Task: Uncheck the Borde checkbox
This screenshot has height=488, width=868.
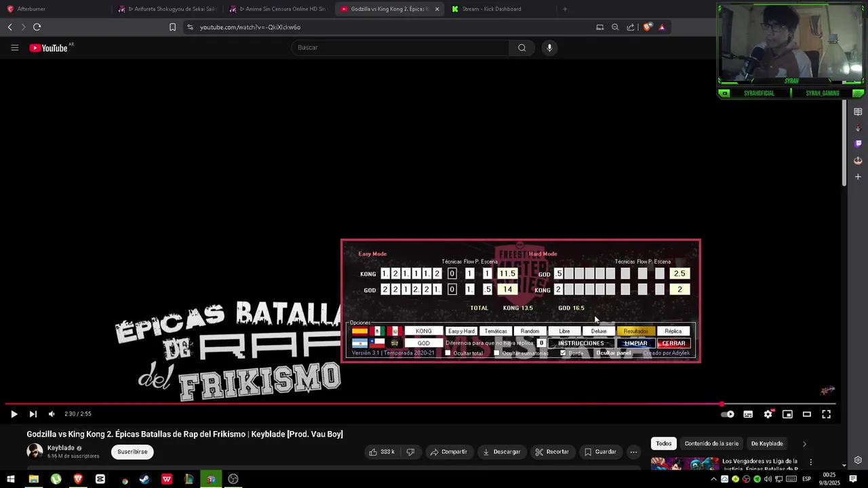Action: click(563, 353)
